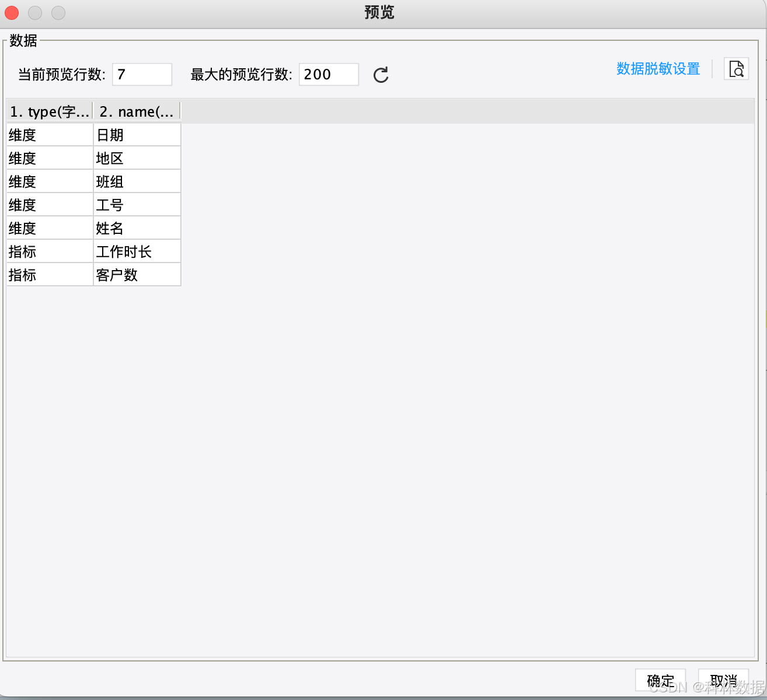Screen dimensions: 767x700
Task: Click the 最大的预览行数 input field
Action: pyautogui.click(x=329, y=75)
